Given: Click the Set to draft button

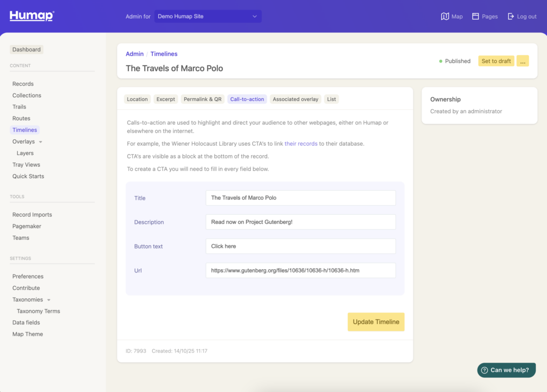Looking at the screenshot, I should point(496,61).
